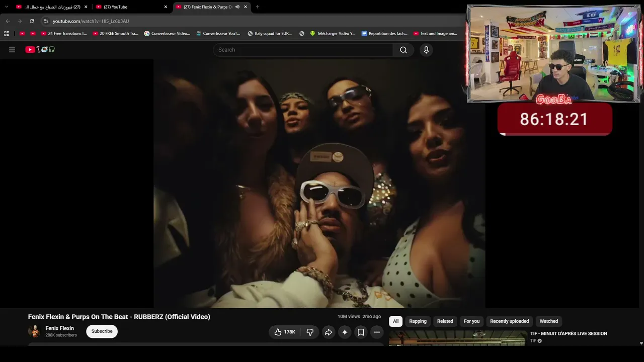This screenshot has width=644, height=362.
Task: Filter suggestions by "Rapping" chip
Action: pos(418,321)
